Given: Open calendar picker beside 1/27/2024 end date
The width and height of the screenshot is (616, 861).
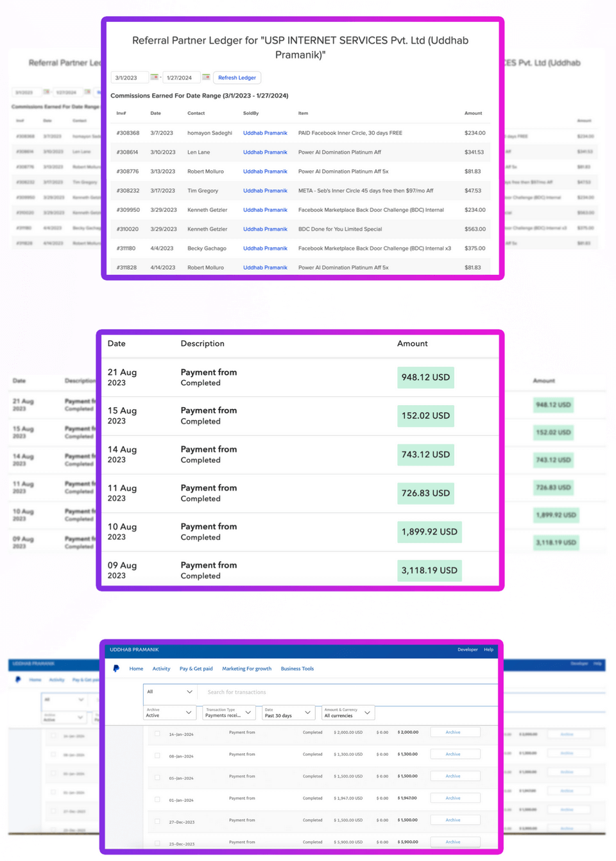Looking at the screenshot, I should (x=206, y=77).
